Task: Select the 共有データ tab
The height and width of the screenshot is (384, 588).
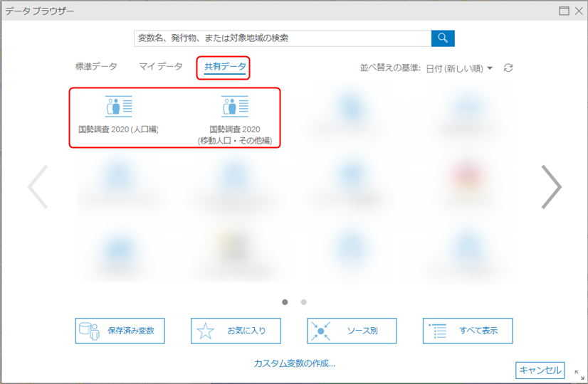Action: 225,67
